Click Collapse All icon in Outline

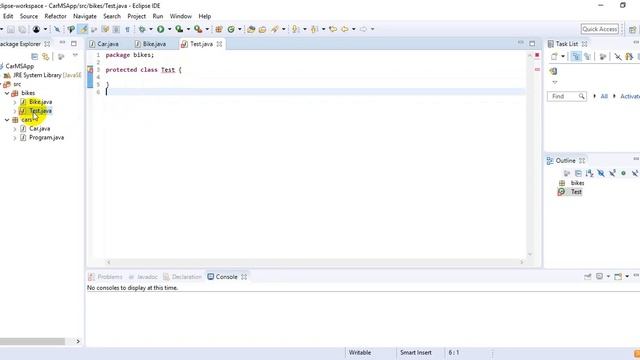[578, 173]
